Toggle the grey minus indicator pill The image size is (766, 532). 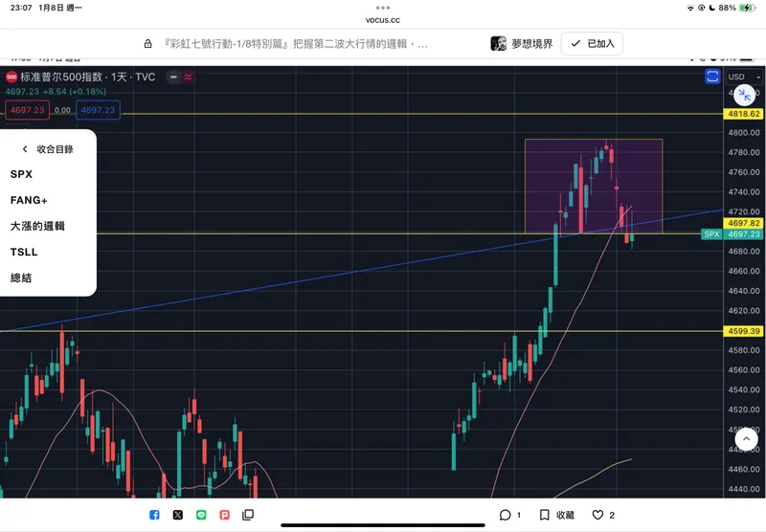click(x=173, y=77)
